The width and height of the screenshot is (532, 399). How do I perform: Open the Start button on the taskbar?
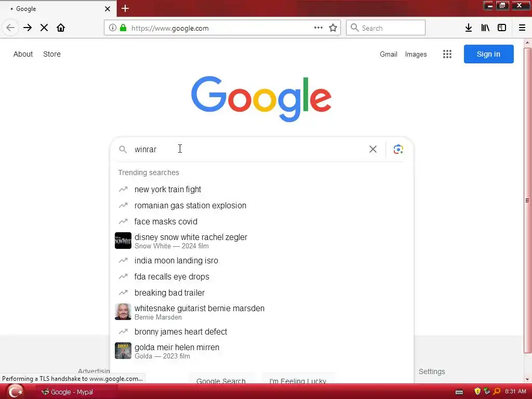point(15,392)
